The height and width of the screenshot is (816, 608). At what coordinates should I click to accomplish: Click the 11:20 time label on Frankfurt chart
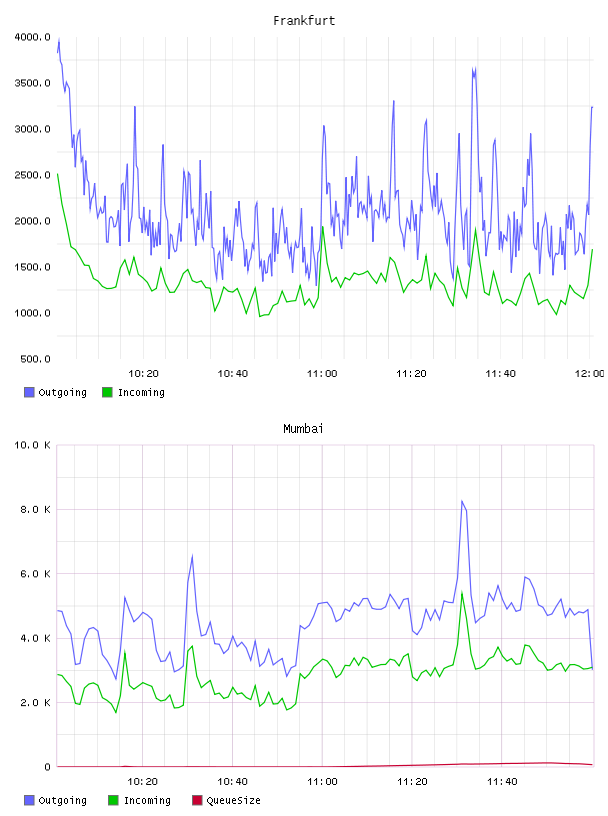pyautogui.click(x=411, y=374)
